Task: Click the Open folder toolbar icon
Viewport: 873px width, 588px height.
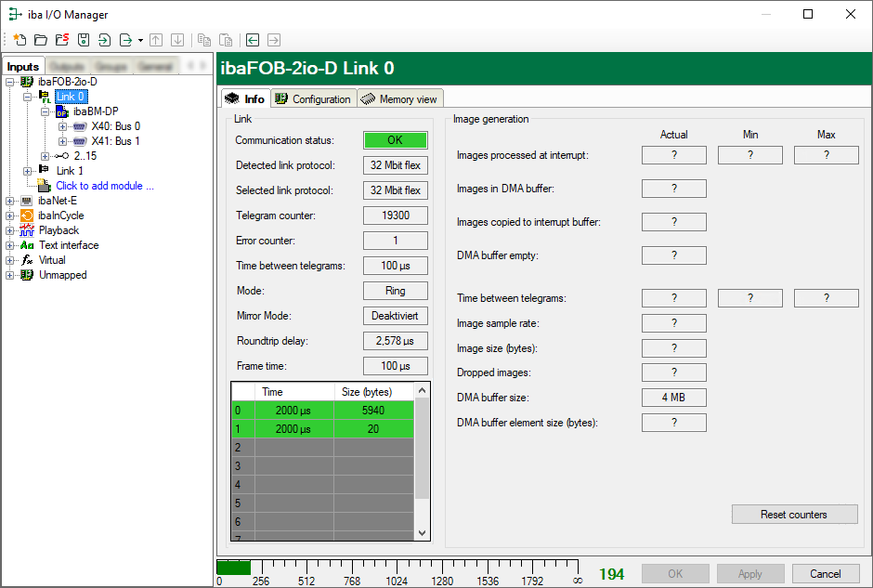Action: 40,40
